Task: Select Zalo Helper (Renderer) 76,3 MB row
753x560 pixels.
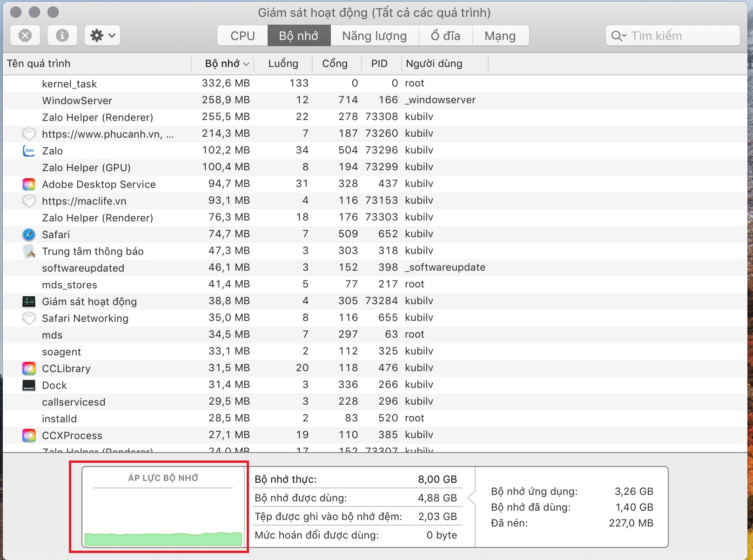Action: tap(375, 217)
